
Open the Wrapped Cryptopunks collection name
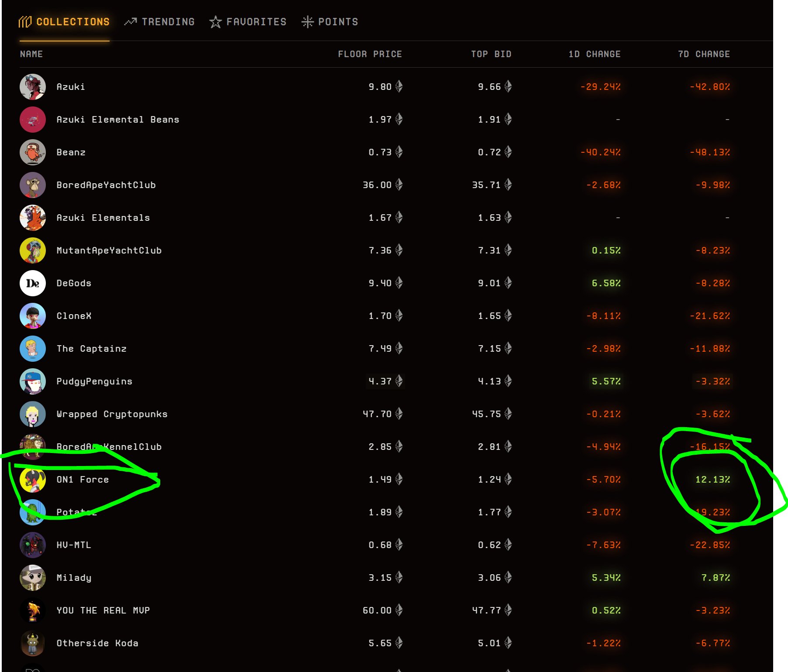[x=112, y=414]
